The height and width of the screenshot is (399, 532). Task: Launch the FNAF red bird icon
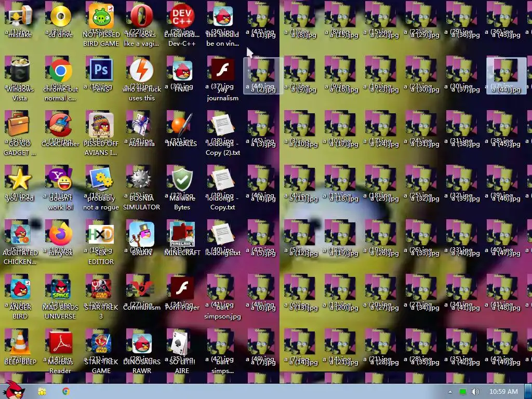click(182, 72)
